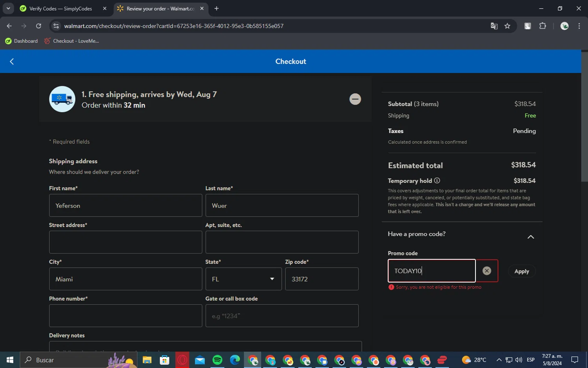Open the tab search dropdown arrow
The image size is (588, 368).
[x=8, y=8]
